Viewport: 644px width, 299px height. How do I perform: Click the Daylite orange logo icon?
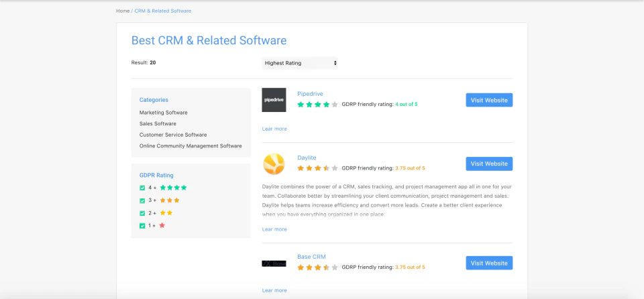(x=274, y=164)
